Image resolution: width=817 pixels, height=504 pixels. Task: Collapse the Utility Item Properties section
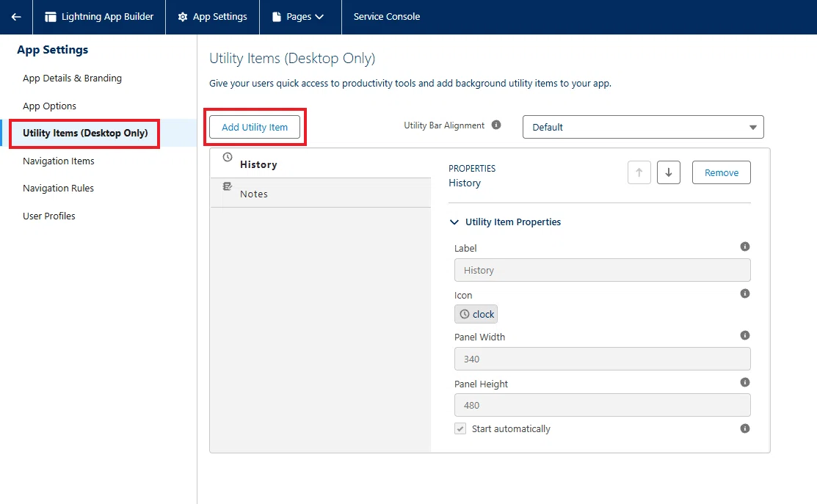[454, 222]
